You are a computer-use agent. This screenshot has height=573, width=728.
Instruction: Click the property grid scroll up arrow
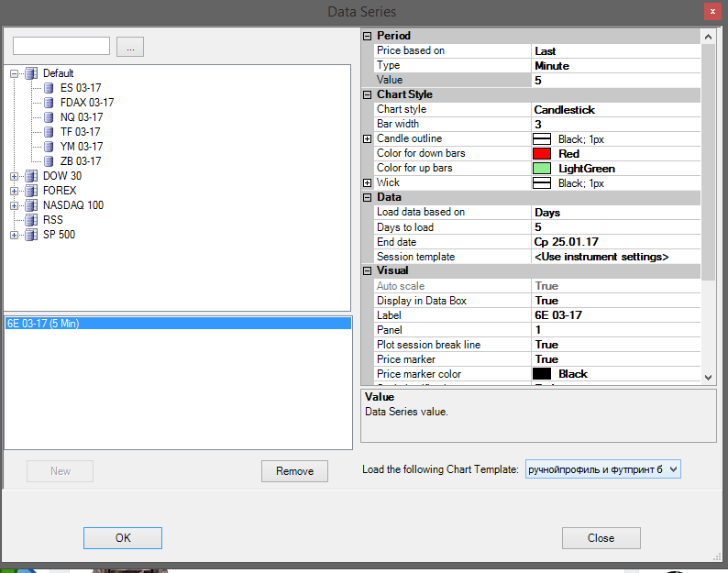(708, 37)
